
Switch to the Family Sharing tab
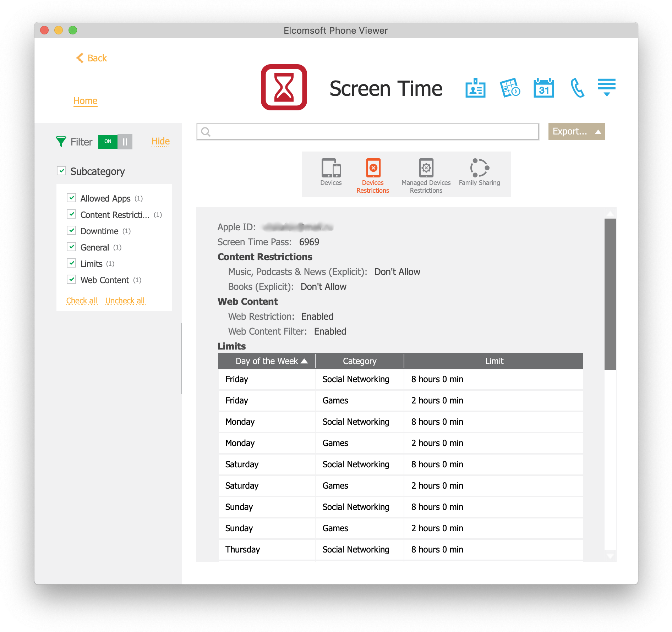pyautogui.click(x=479, y=172)
